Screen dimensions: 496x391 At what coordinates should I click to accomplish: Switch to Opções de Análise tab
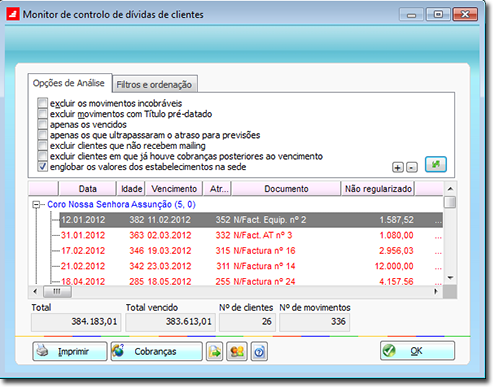tap(69, 83)
